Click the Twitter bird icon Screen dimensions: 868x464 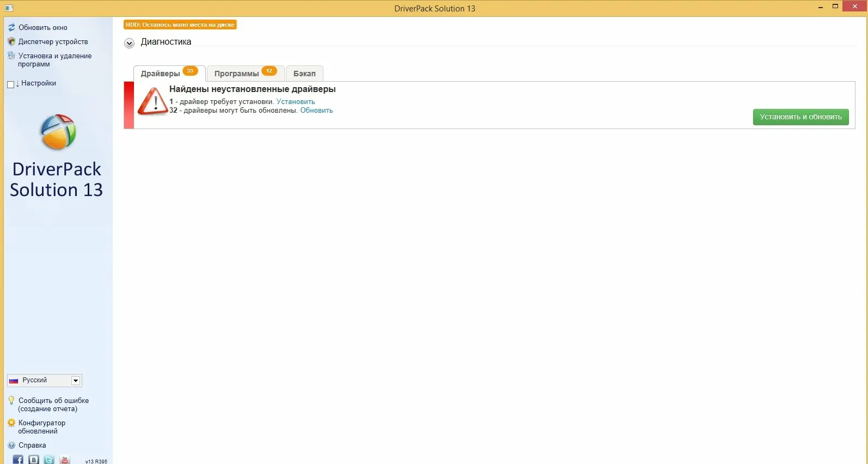pos(49,460)
